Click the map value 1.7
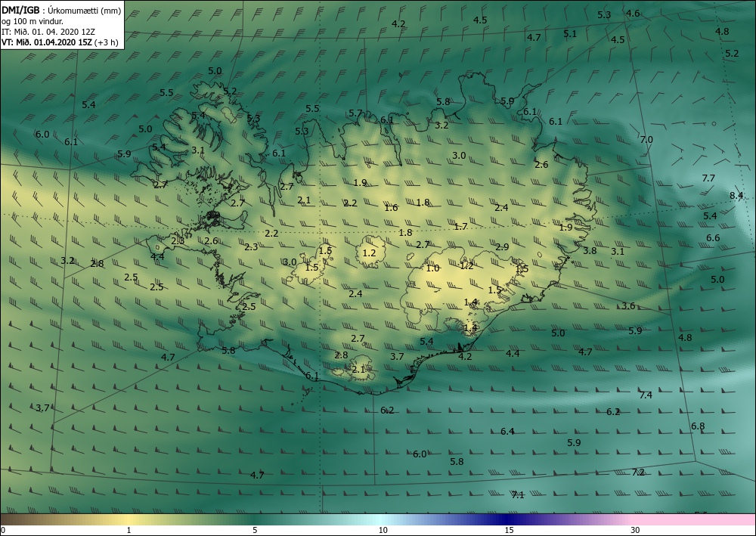 461,227
